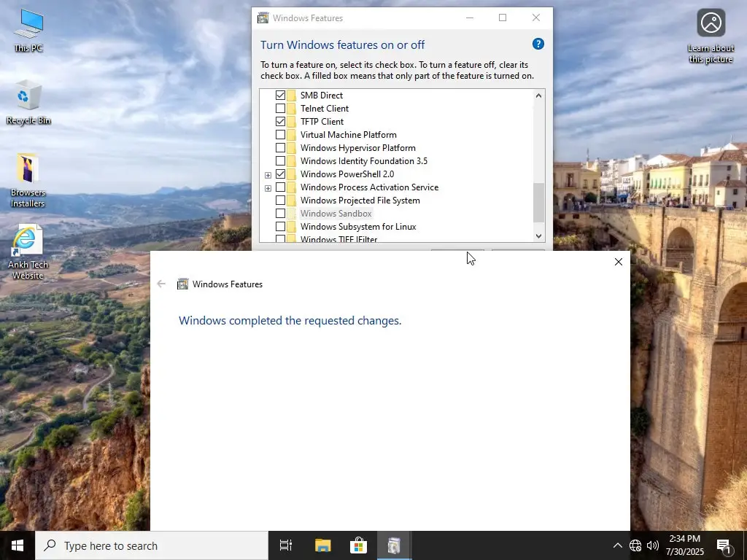Open File Explorer from the taskbar
This screenshot has width=747, height=560.
322,545
